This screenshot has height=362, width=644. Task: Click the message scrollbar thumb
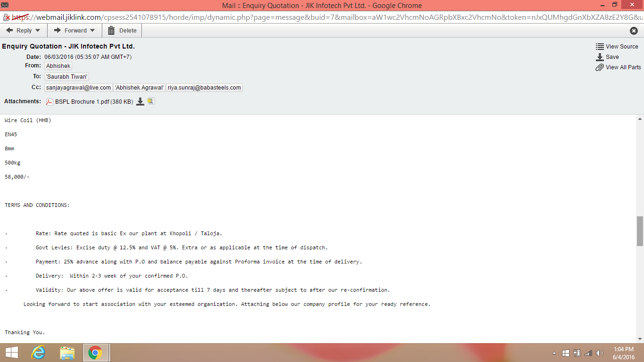coord(640,231)
